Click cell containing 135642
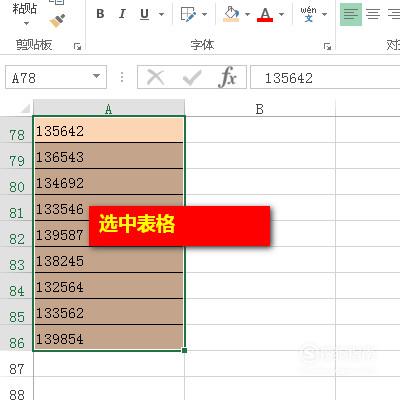This screenshot has height=400, width=400. click(109, 130)
